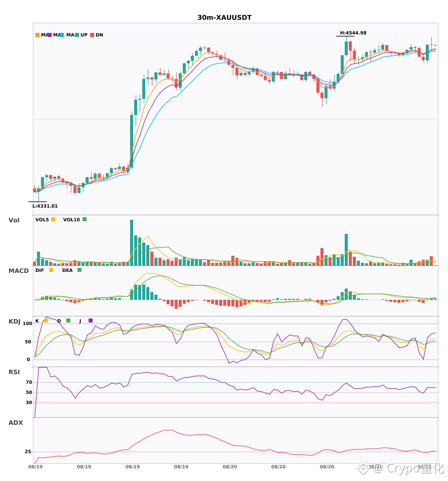Click the KDJ panel label
Viewport: 448px width, 481px height.
coord(14,322)
